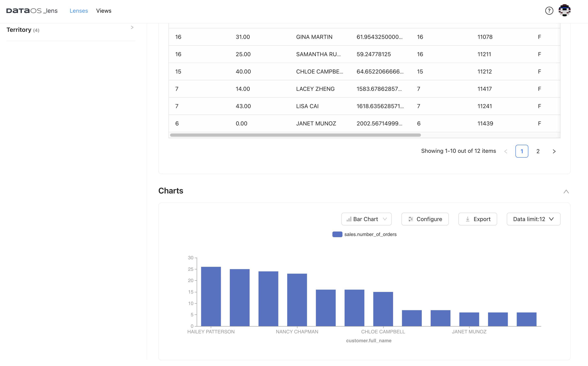Click the 25.00 cell in Samantha row
This screenshot has width=588, height=366.
point(243,54)
